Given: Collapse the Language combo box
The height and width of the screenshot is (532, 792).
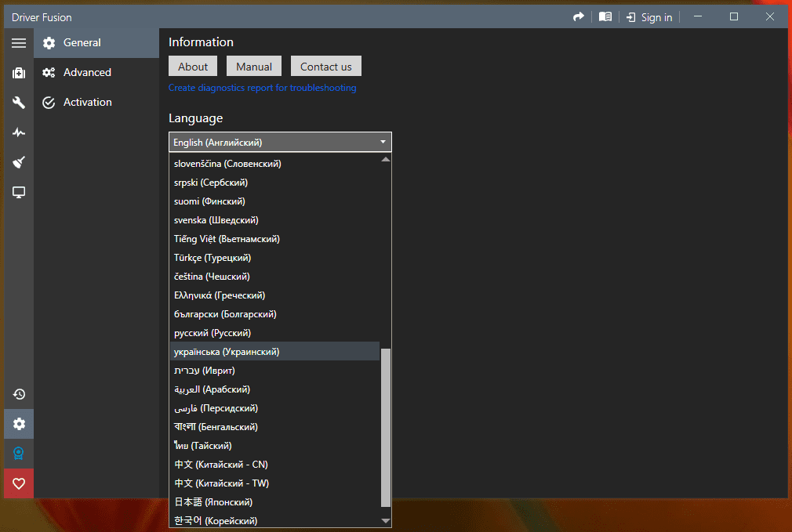Looking at the screenshot, I should tap(280, 143).
